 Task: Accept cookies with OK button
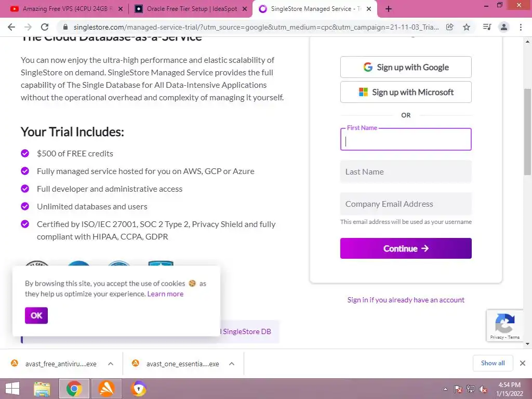36,315
